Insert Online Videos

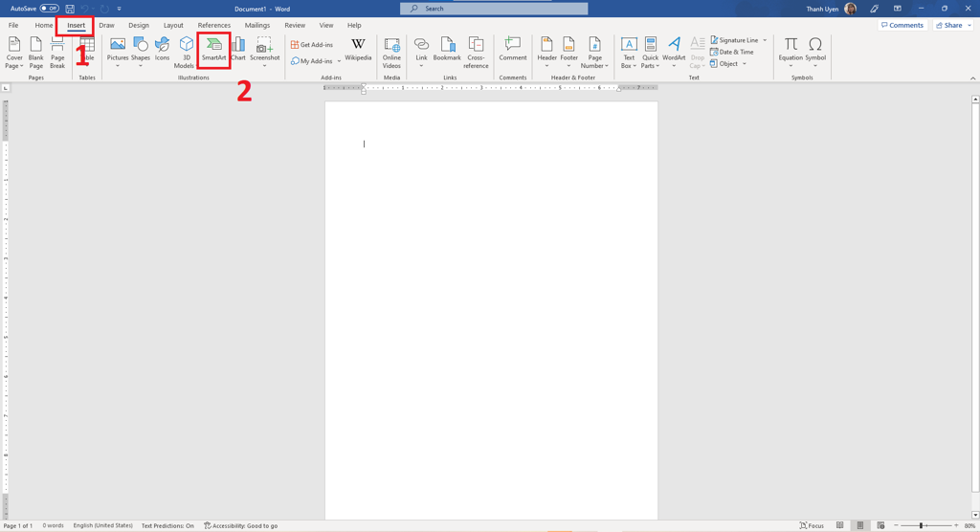click(x=391, y=53)
